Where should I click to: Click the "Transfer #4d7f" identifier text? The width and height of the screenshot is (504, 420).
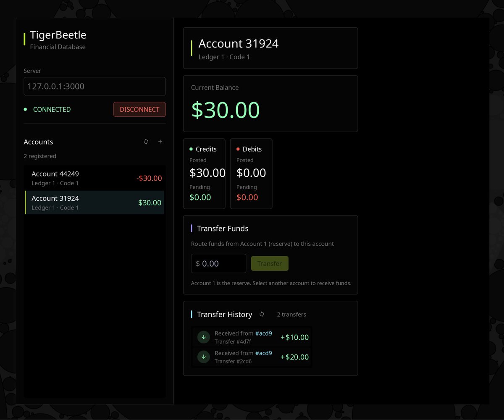pos(233,341)
